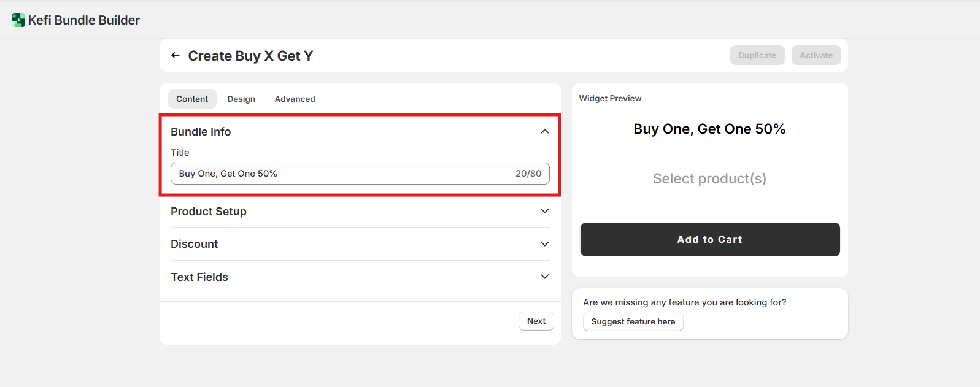Expand Product Setup using its chevron arrow
This screenshot has height=387, width=980.
[x=544, y=211]
